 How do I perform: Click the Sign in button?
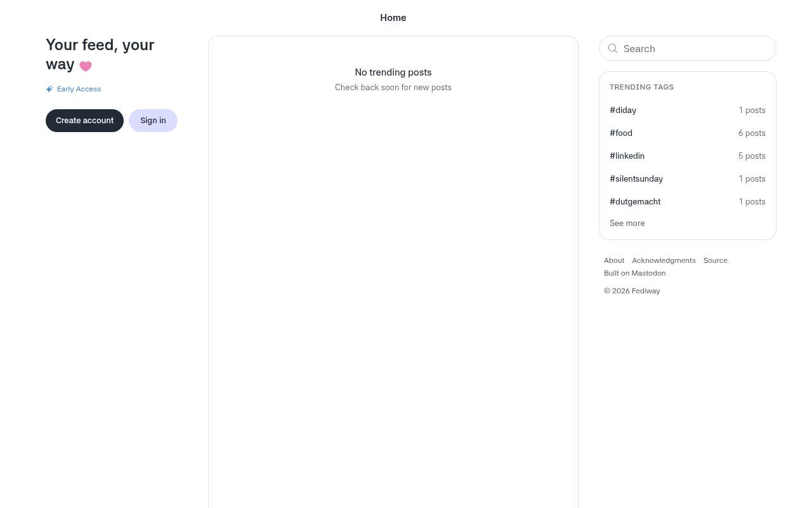(x=153, y=121)
